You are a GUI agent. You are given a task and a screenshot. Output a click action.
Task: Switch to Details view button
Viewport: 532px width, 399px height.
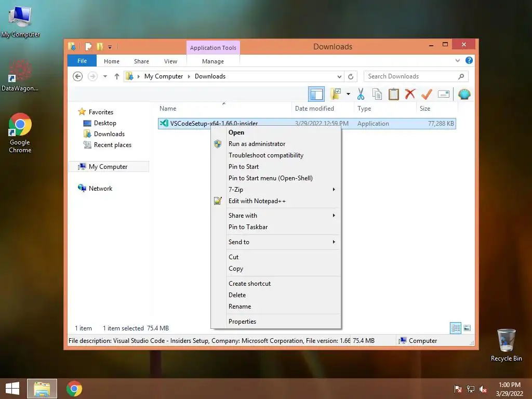(455, 328)
